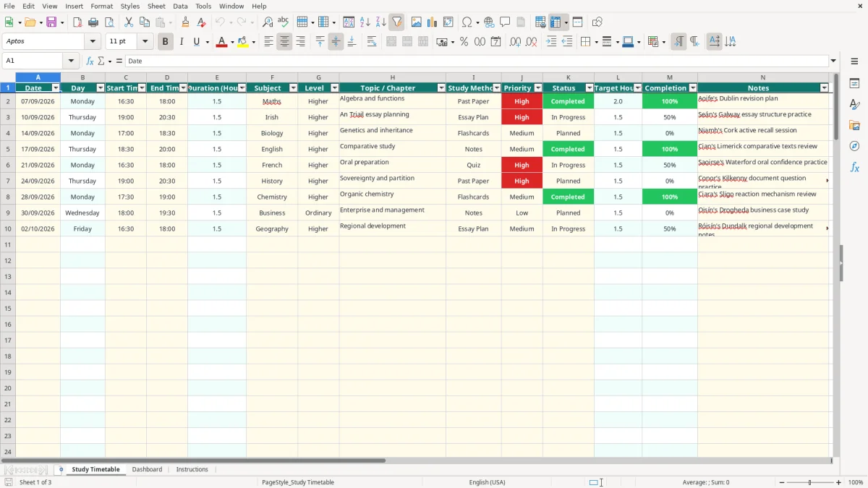Run the spelling check

[284, 22]
